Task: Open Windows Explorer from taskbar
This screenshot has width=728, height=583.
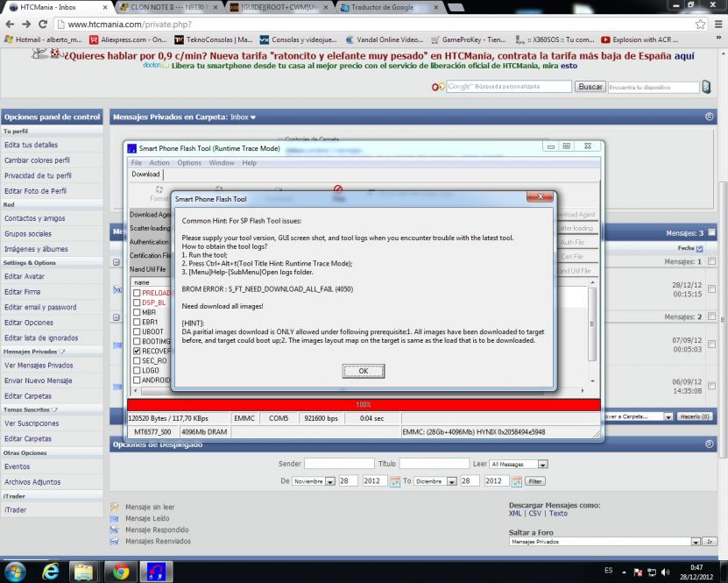Action: tap(84, 572)
